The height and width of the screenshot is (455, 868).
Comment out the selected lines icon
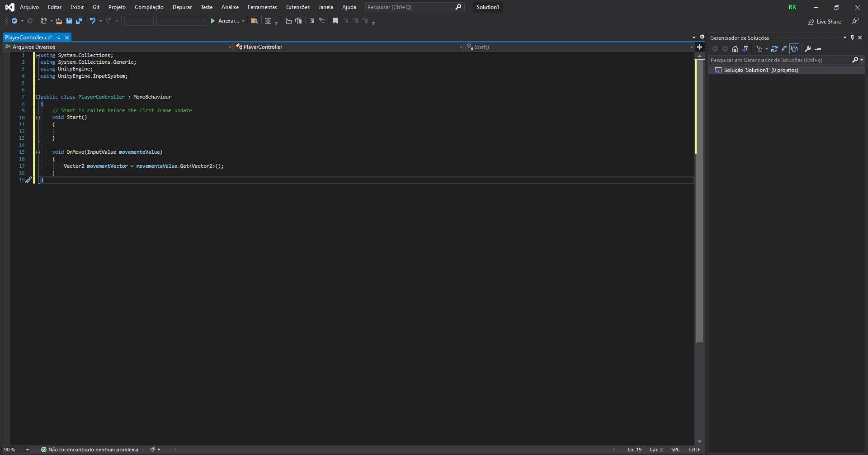[312, 21]
